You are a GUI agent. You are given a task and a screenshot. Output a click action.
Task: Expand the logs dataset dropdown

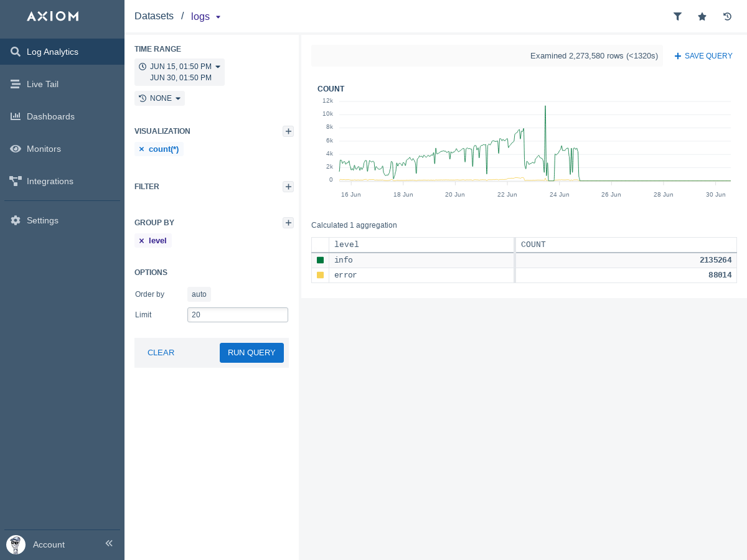206,17
